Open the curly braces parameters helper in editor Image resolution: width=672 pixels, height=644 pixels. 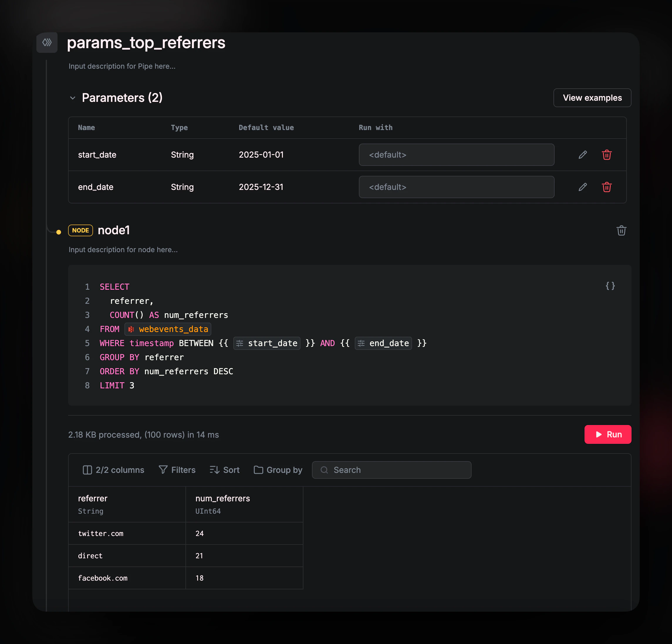610,286
